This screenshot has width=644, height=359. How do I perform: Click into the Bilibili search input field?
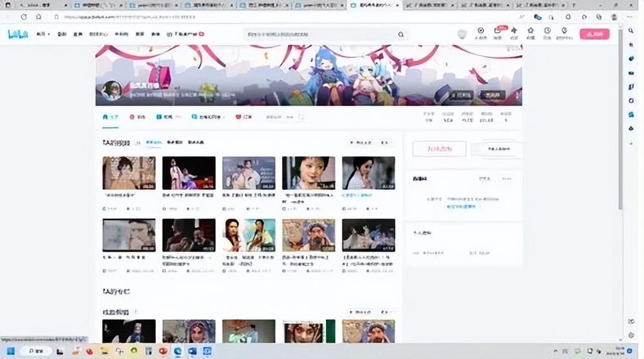pyautogui.click(x=319, y=35)
